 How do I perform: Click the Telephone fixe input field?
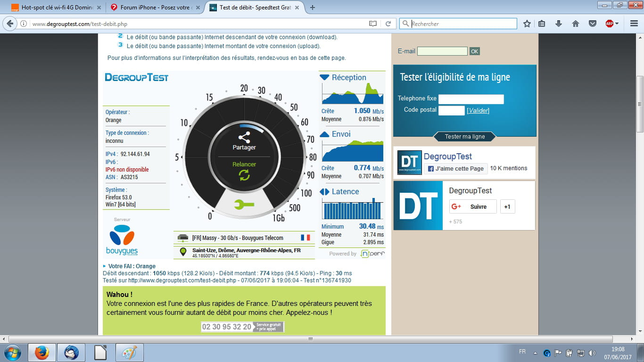[x=471, y=99]
